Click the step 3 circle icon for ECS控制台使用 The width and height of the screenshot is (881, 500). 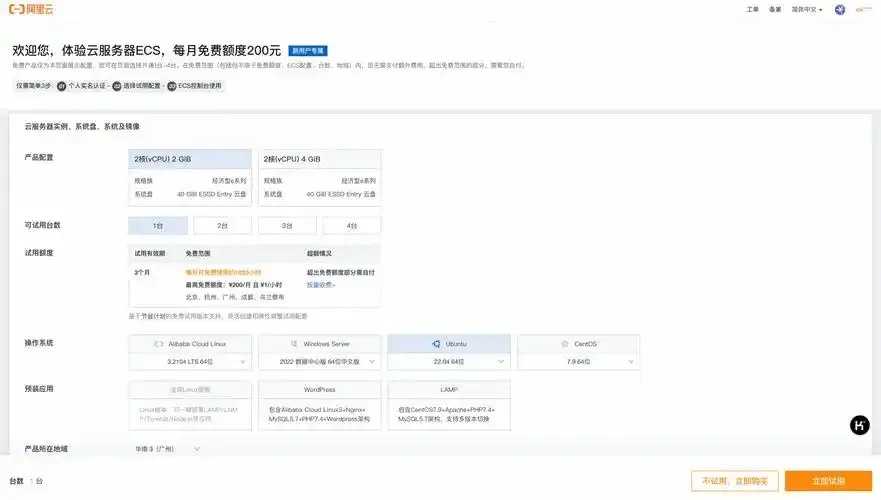tap(172, 86)
